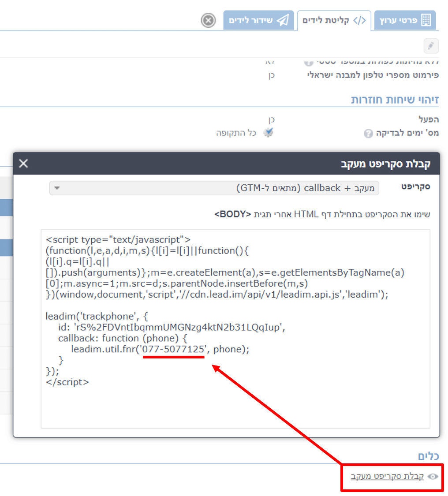Click inside the tracking script code box

(x=235, y=329)
